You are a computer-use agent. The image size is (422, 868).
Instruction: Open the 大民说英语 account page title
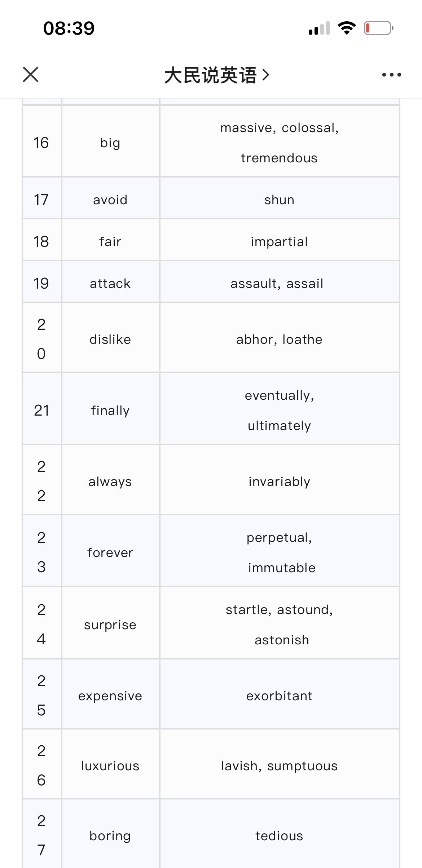pos(211,75)
